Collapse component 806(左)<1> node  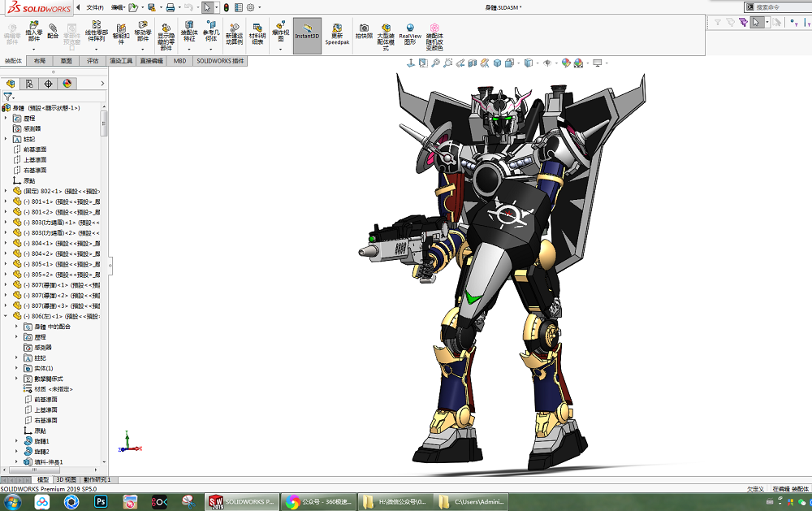point(6,315)
